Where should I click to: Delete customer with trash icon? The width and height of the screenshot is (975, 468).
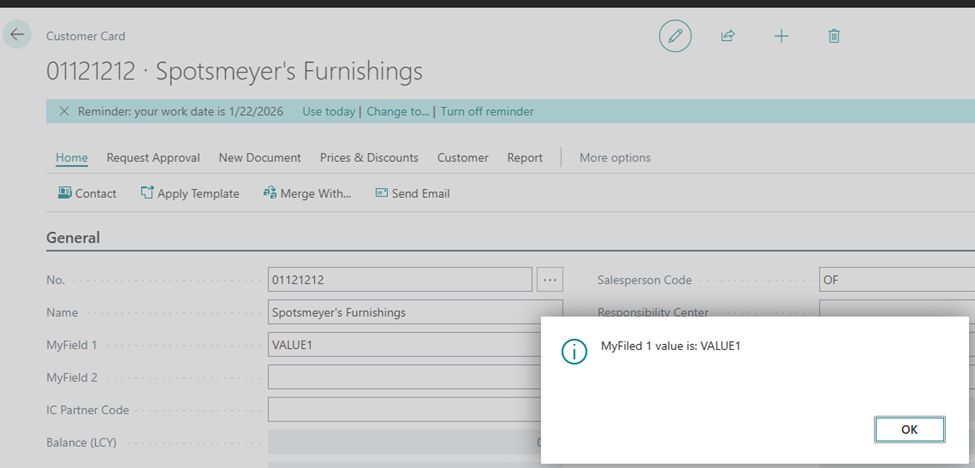(x=834, y=36)
